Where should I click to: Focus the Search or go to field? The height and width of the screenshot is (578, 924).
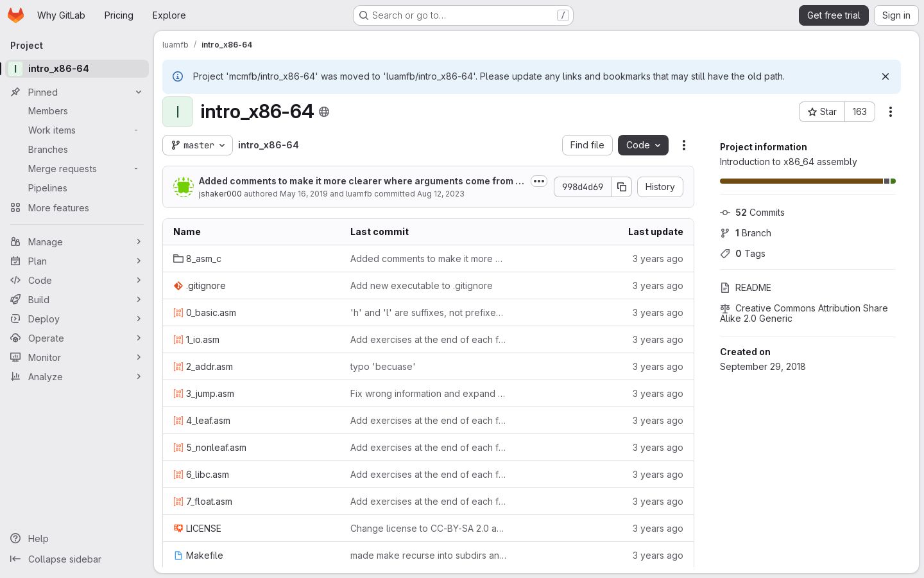[x=463, y=15]
